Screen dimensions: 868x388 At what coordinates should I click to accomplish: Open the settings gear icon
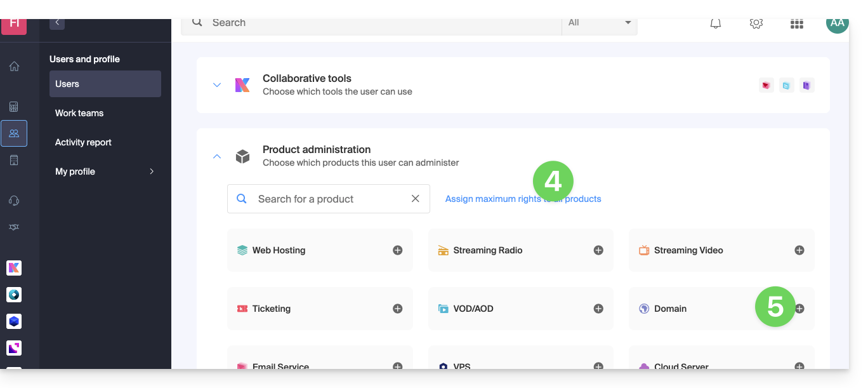click(756, 23)
